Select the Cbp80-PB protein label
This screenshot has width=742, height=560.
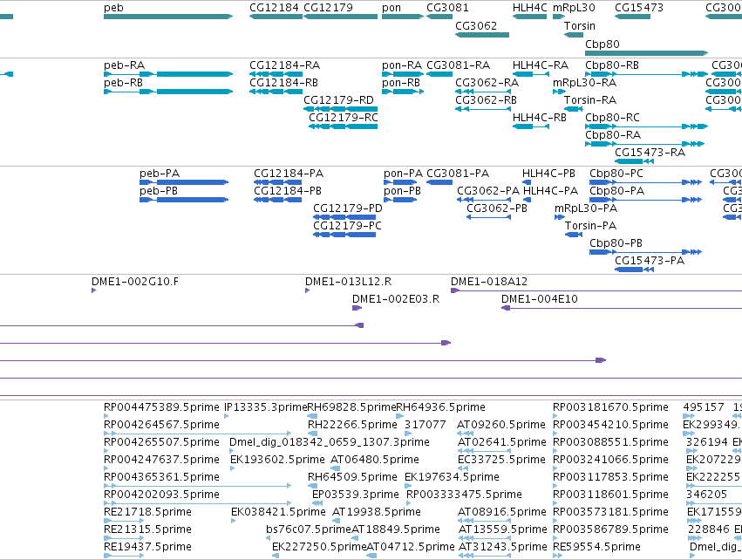click(616, 243)
